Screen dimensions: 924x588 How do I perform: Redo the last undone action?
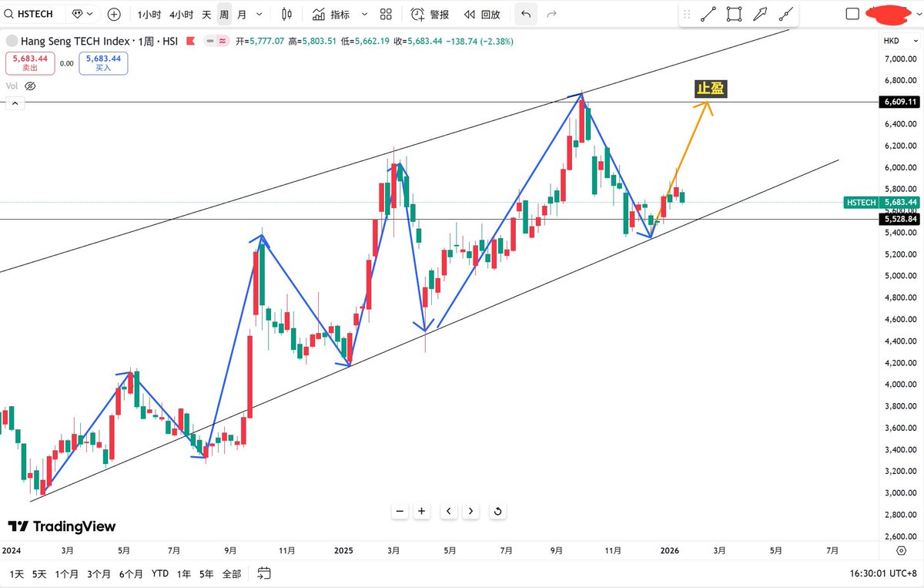pyautogui.click(x=551, y=14)
